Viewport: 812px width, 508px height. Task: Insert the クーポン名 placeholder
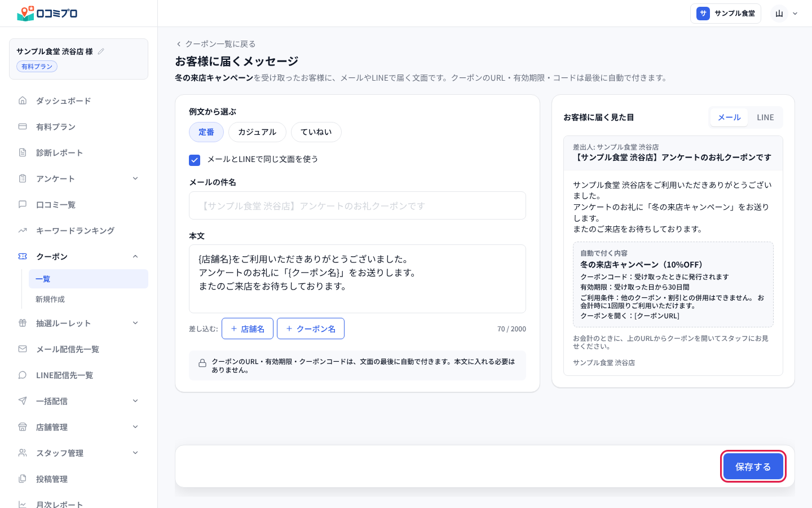pos(311,329)
